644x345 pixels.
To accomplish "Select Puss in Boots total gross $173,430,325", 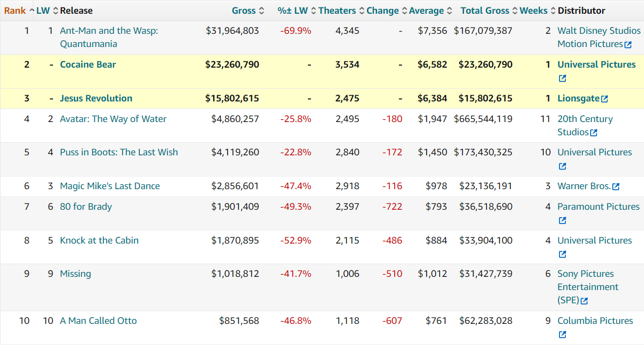I will (483, 152).
